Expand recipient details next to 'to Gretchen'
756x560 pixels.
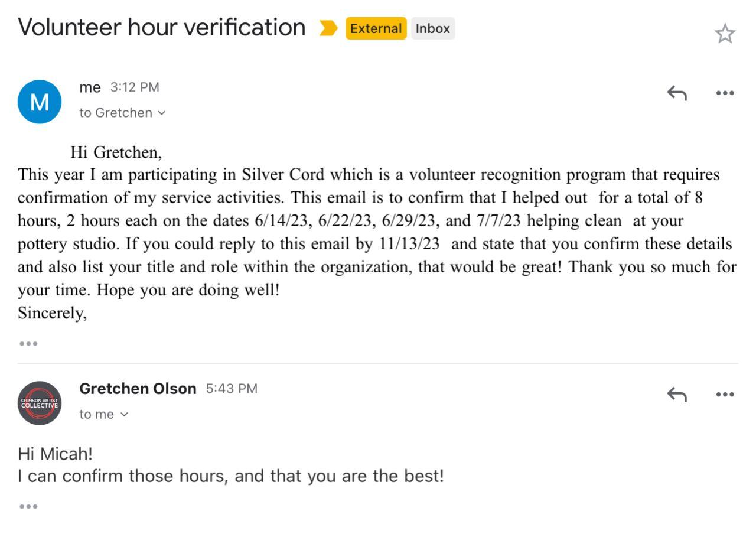162,113
